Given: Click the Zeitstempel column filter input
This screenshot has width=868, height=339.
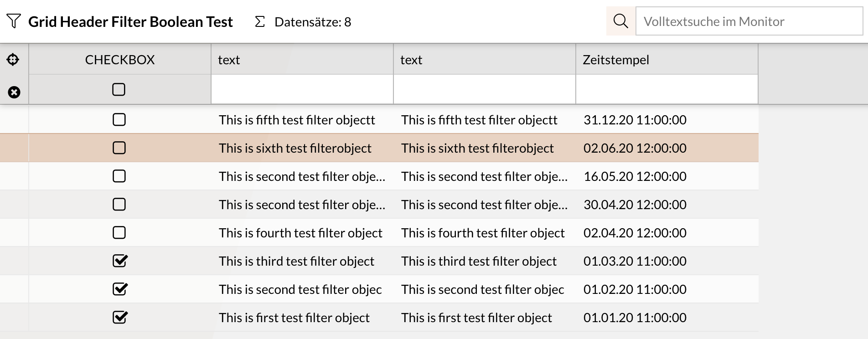Looking at the screenshot, I should coord(666,89).
